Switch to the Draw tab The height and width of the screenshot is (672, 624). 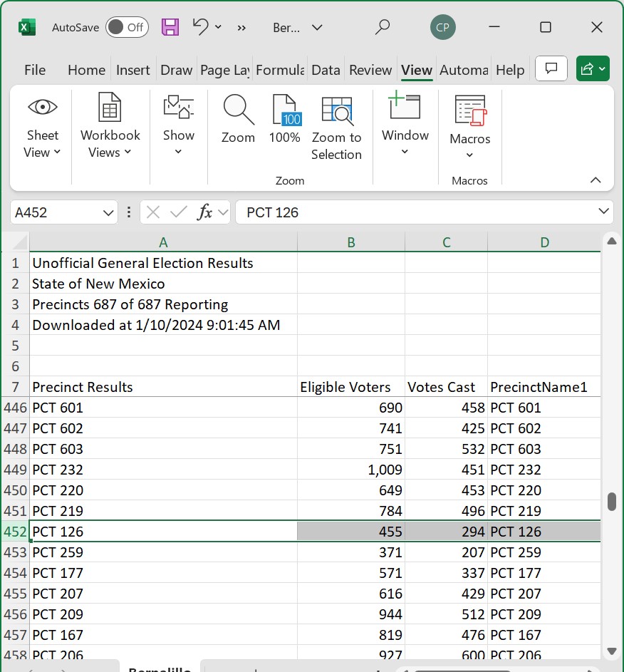click(176, 70)
